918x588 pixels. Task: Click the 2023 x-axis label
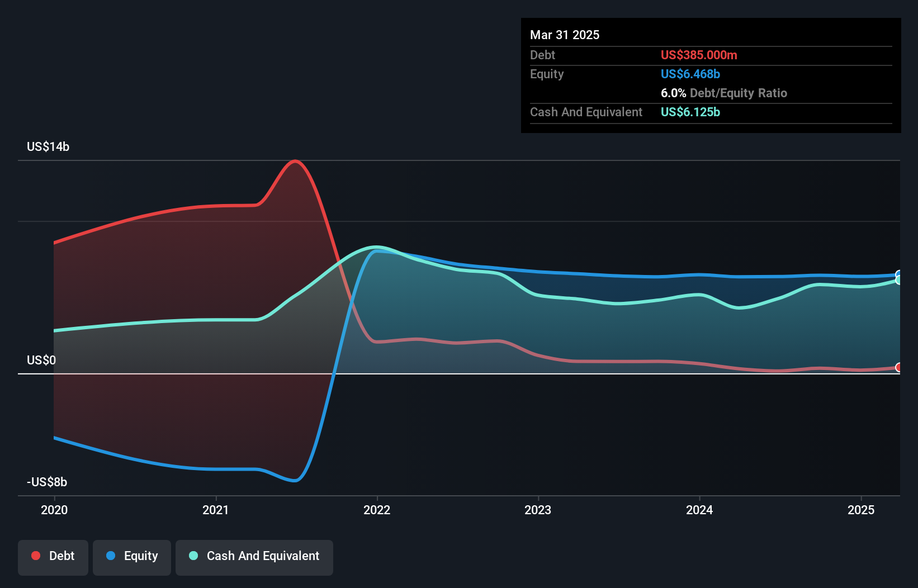pyautogui.click(x=538, y=510)
